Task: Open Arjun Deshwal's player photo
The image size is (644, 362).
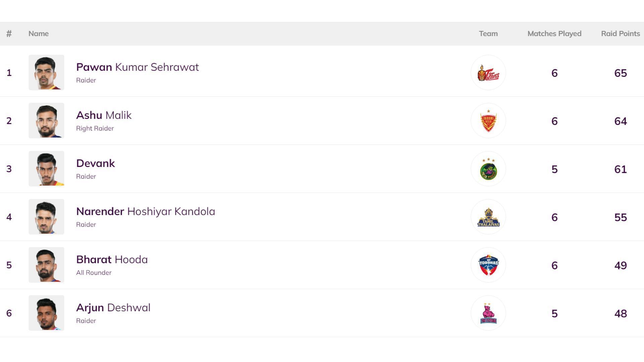Action: 46,313
